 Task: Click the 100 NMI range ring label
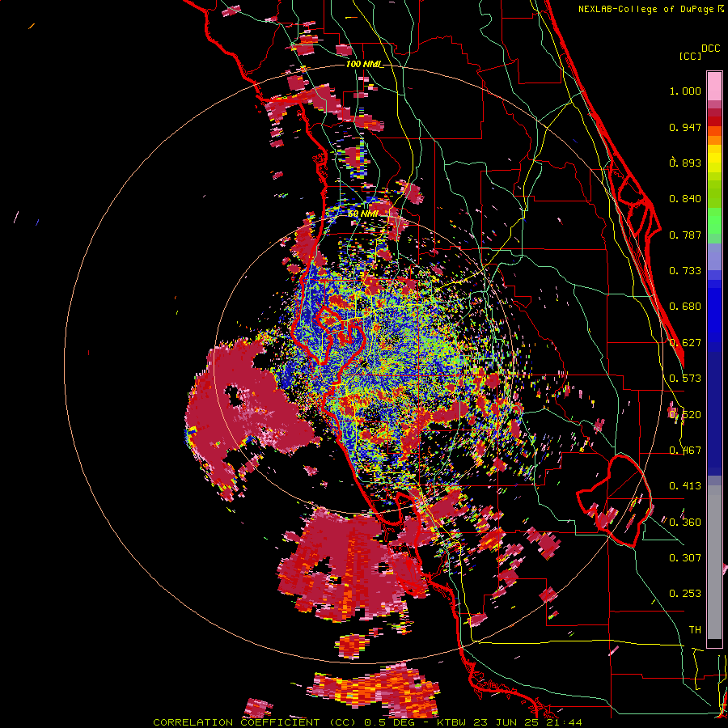tap(365, 64)
